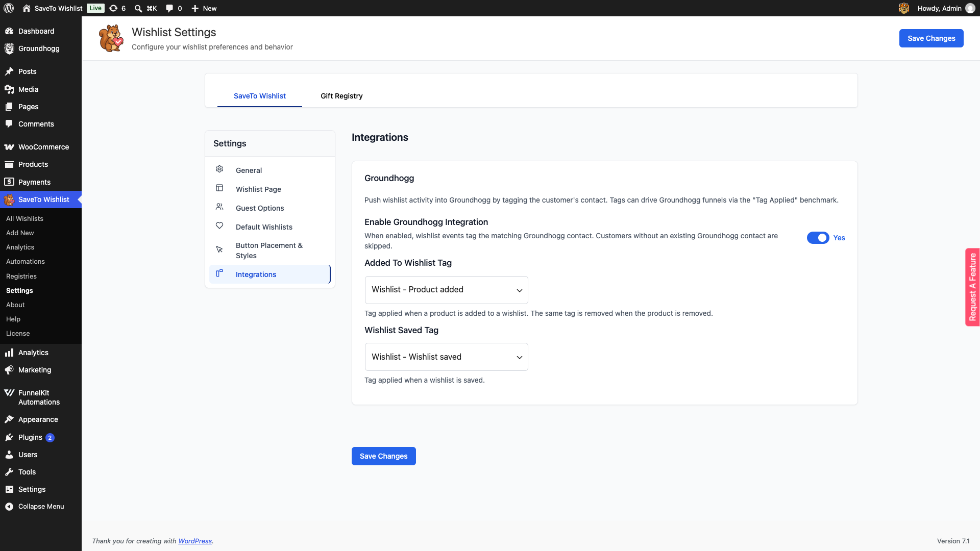Click the Dashboard gauge icon
The width and height of the screenshot is (980, 551).
[9, 31]
